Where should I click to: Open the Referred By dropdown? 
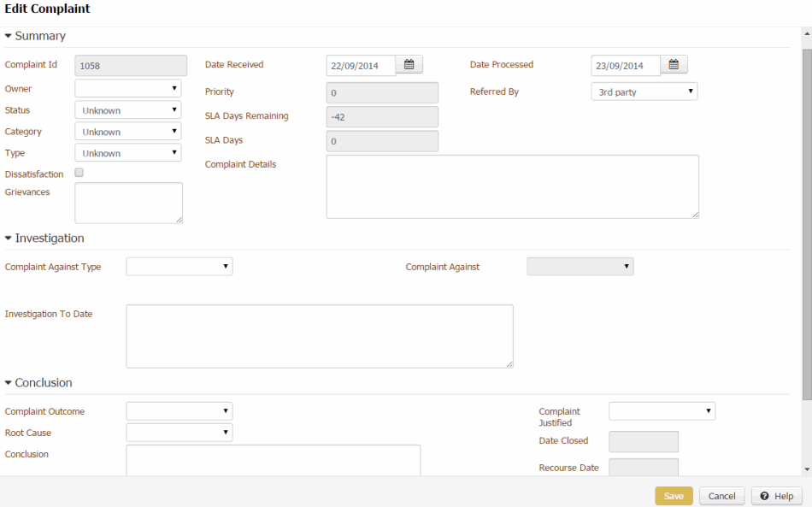pyautogui.click(x=644, y=91)
